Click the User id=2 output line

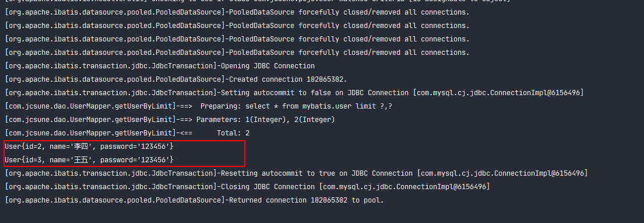point(89,147)
